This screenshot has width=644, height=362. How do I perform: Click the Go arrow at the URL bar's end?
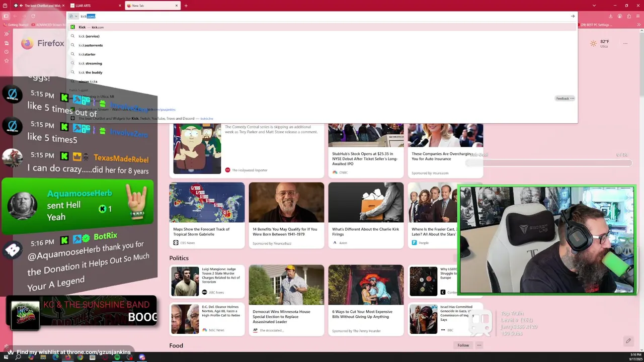tap(573, 16)
